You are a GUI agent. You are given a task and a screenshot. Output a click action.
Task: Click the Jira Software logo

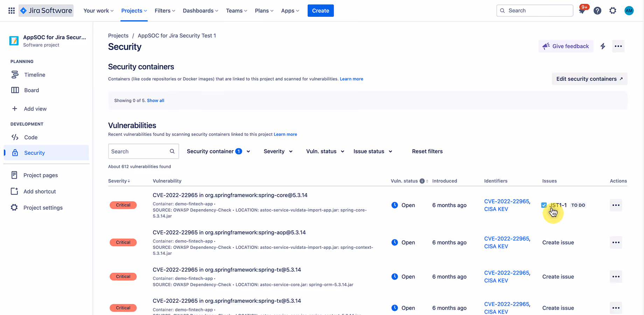[46, 10]
